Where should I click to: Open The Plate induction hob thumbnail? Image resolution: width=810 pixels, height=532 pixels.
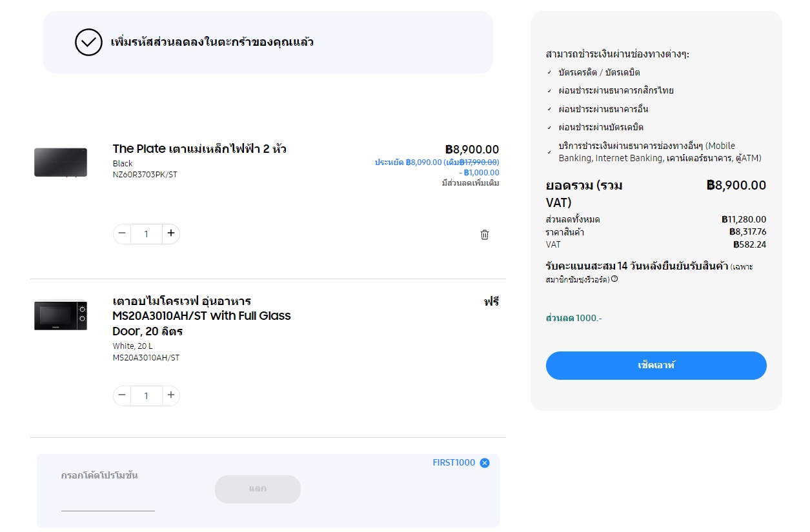[61, 162]
